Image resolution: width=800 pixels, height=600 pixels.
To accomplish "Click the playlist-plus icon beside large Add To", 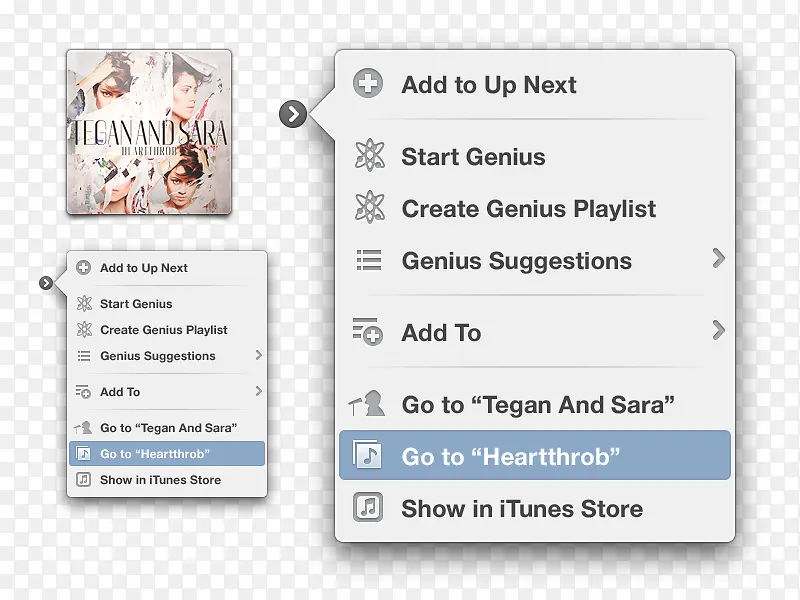I will pyautogui.click(x=367, y=332).
